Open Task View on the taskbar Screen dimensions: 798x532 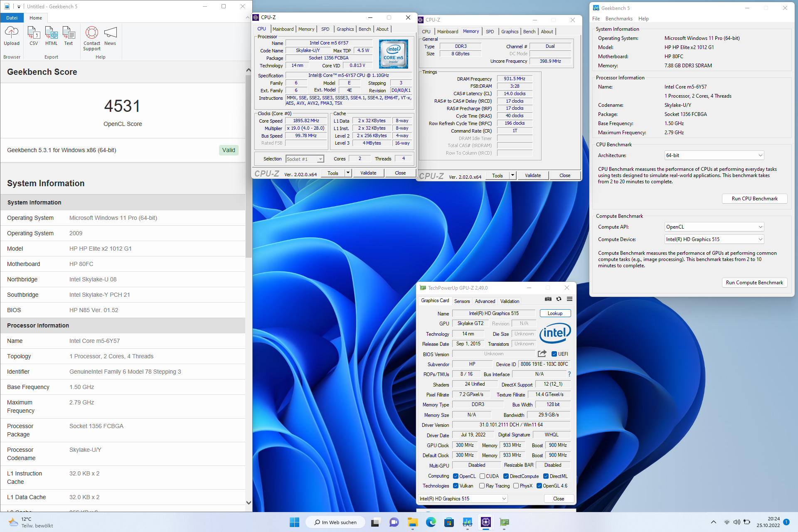375,522
